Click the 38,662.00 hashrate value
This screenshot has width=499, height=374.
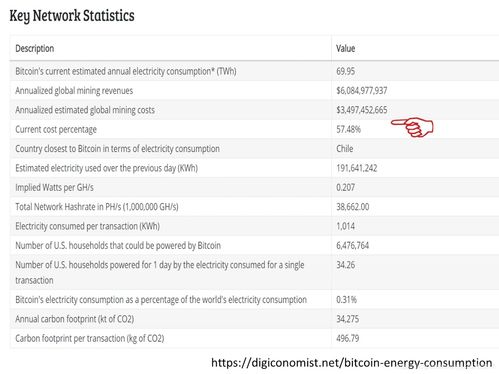353,207
